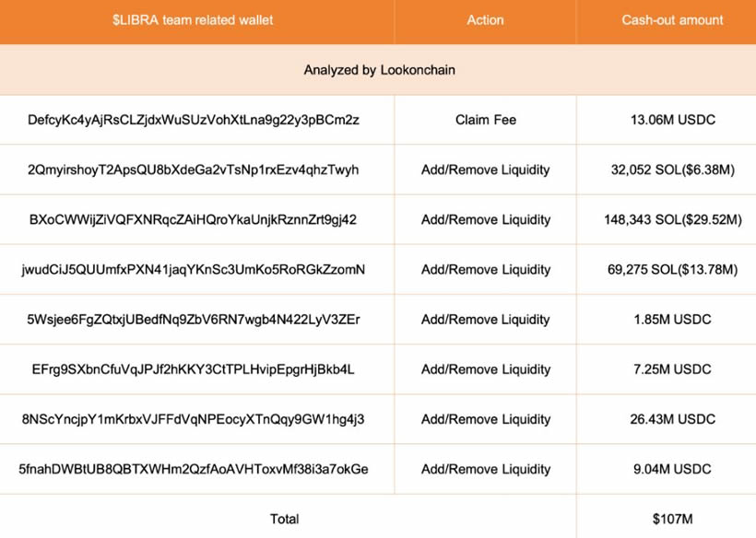
Task: Click the "Cash-out amount" column header
Action: click(671, 20)
